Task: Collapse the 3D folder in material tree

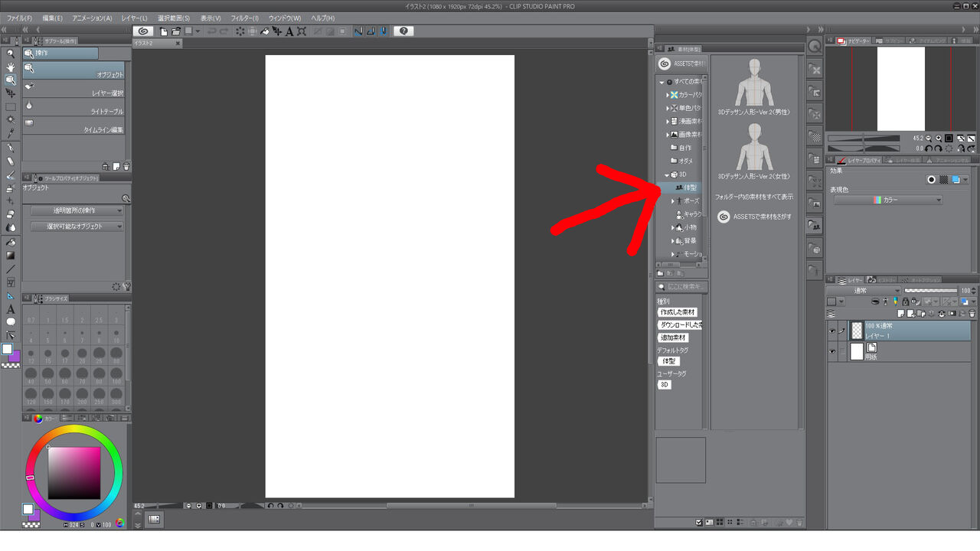Action: [667, 175]
